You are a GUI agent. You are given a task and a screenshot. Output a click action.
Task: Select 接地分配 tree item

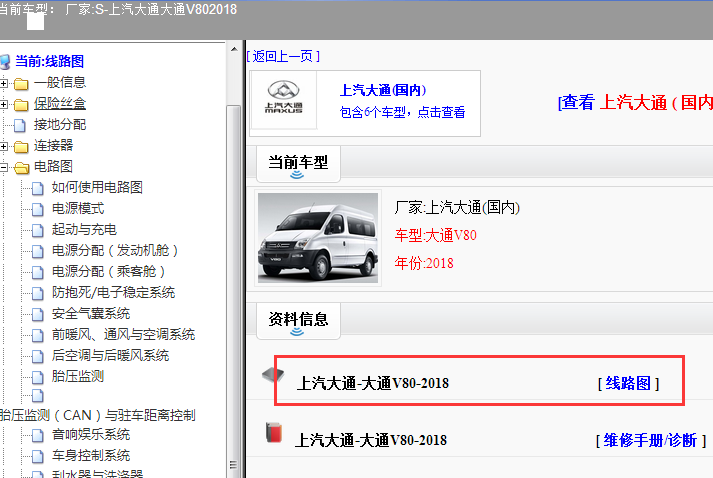[60, 125]
